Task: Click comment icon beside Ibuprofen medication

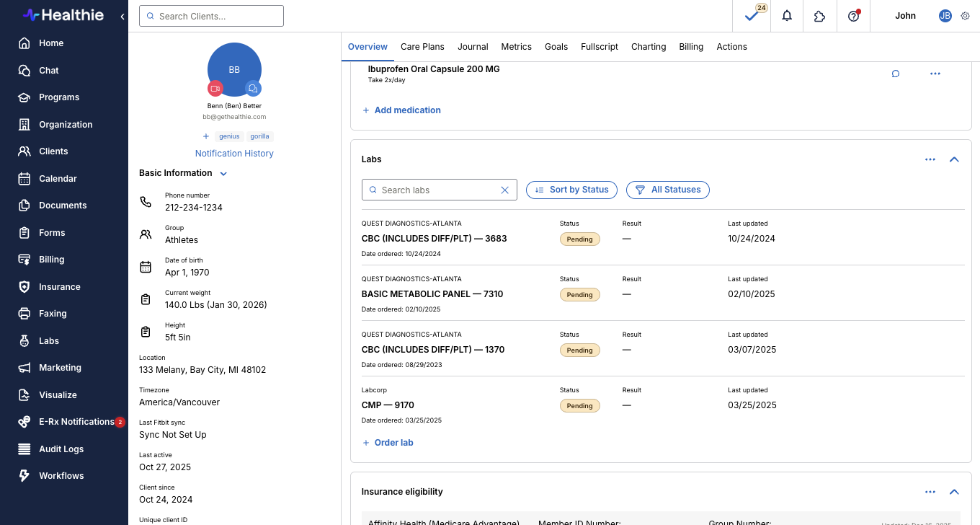Action: tap(896, 74)
